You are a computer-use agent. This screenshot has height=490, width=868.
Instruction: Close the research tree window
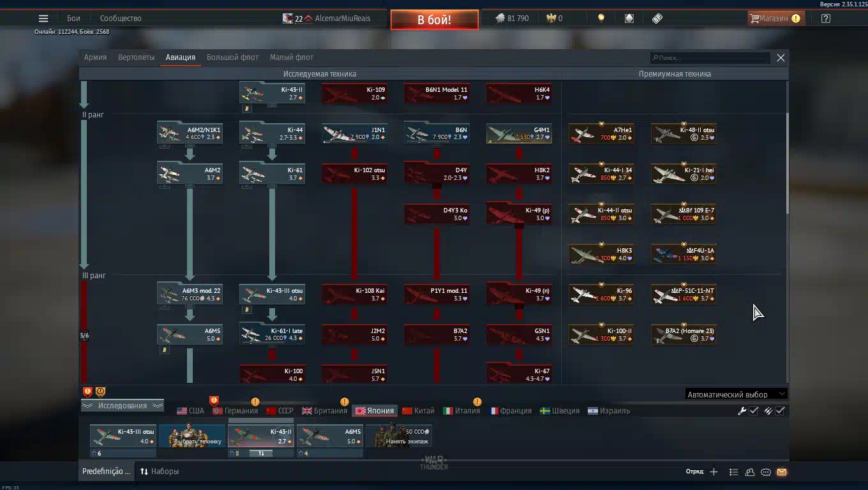click(781, 57)
